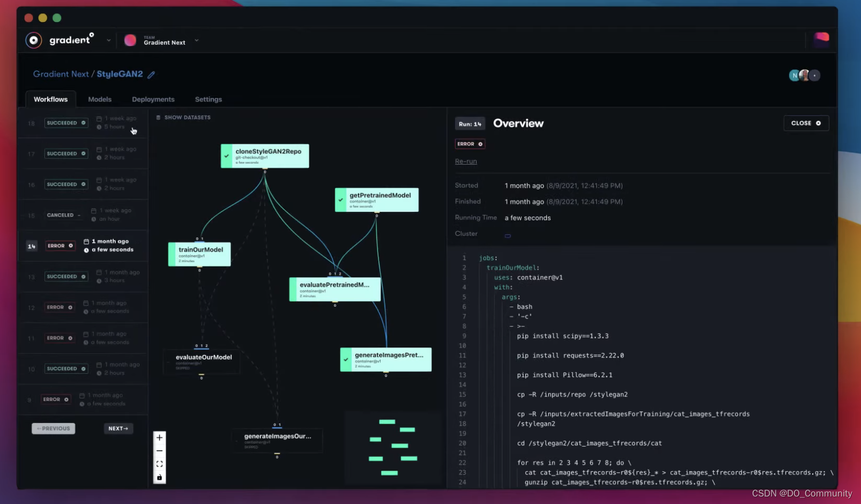Click 'cp -R /inputs/repo /stylegan2' line
The width and height of the screenshot is (861, 504).
tap(572, 395)
